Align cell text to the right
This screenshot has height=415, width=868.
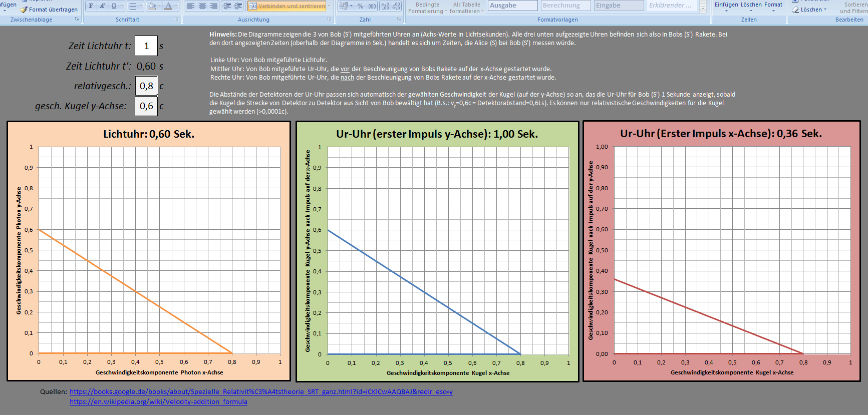[x=214, y=6]
